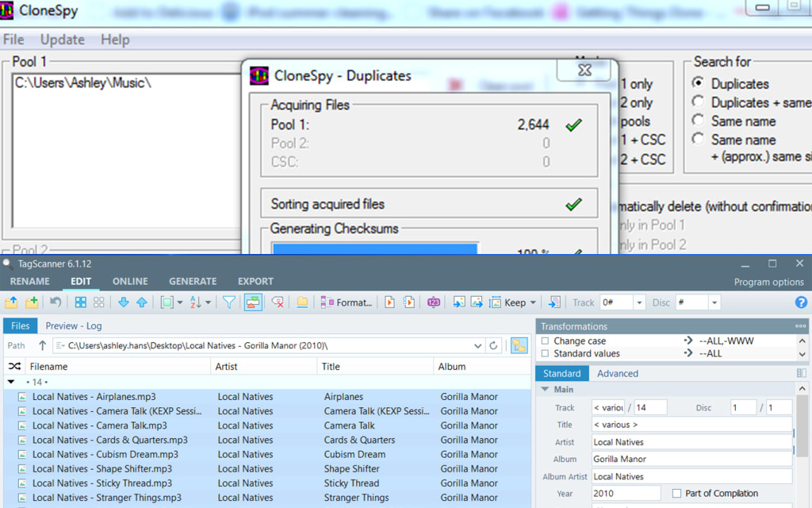Click the add folder icon with green plus
The height and width of the screenshot is (508, 812).
(x=32, y=302)
